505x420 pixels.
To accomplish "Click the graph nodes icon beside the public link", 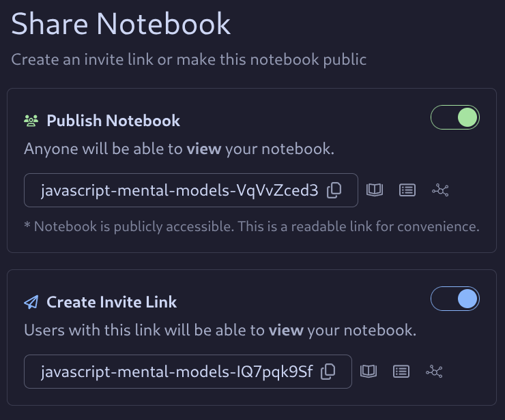I will coord(441,190).
